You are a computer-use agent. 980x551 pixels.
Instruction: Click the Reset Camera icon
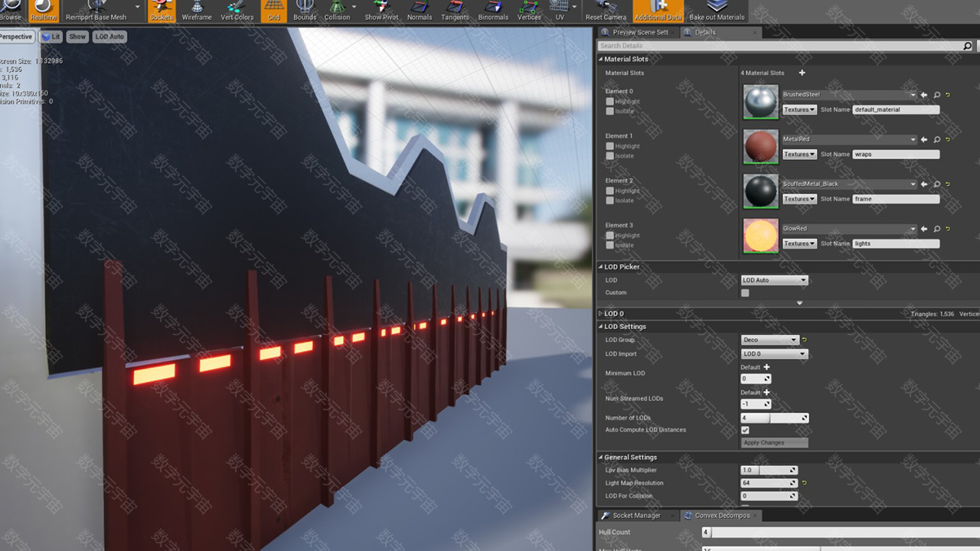606,10
